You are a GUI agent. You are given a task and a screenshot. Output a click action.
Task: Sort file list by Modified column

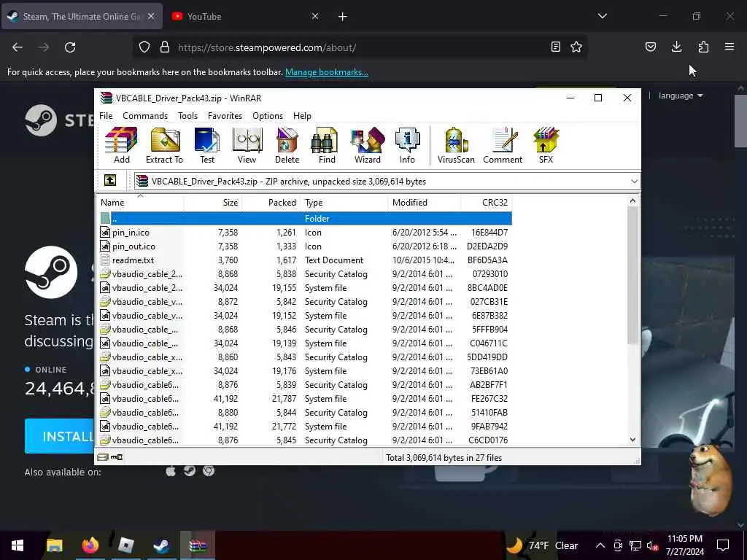point(425,203)
